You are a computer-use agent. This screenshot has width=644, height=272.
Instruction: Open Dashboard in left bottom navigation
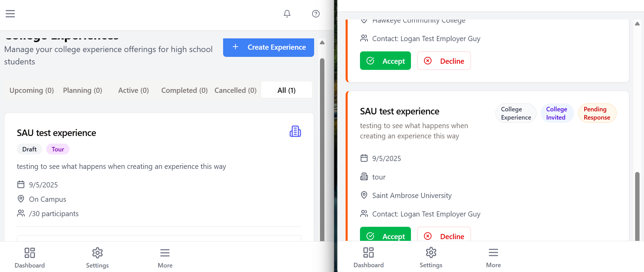point(30,258)
